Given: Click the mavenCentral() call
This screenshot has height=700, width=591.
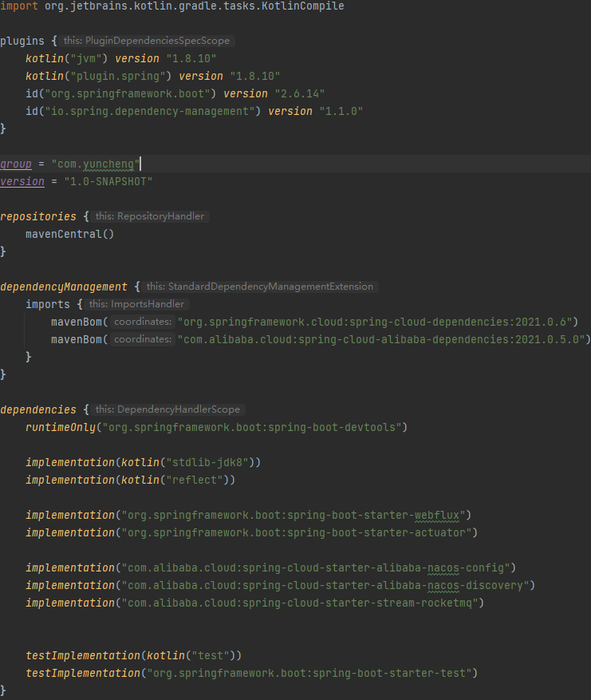Looking at the screenshot, I should [70, 234].
